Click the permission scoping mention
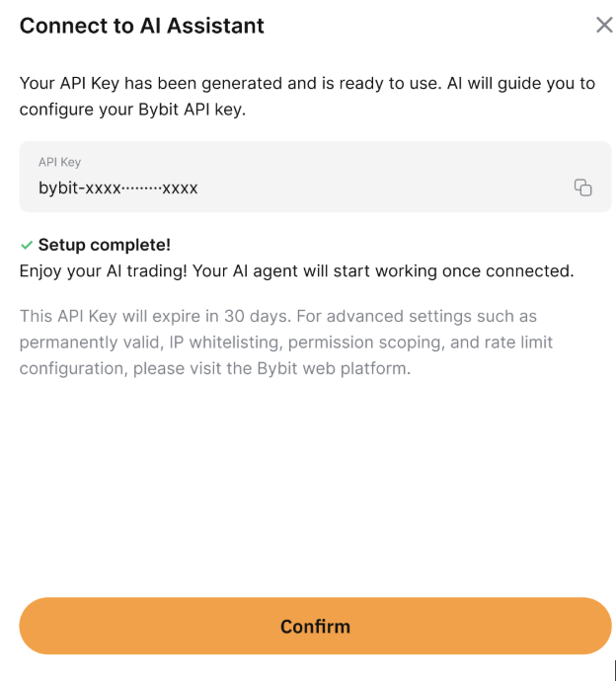The image size is (616, 681). click(x=366, y=342)
